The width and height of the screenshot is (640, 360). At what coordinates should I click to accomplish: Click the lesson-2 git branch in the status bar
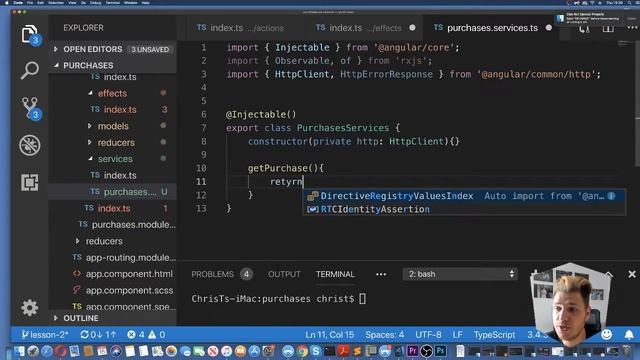pyautogui.click(x=45, y=335)
